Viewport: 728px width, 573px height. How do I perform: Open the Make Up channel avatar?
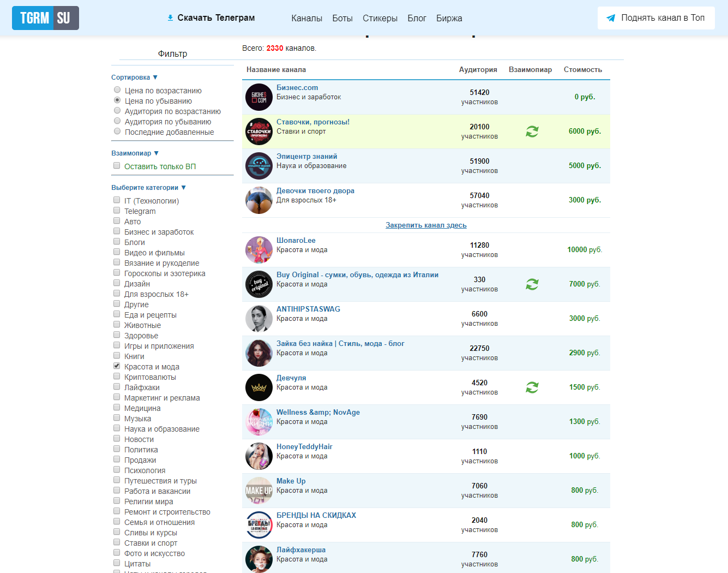(x=259, y=491)
